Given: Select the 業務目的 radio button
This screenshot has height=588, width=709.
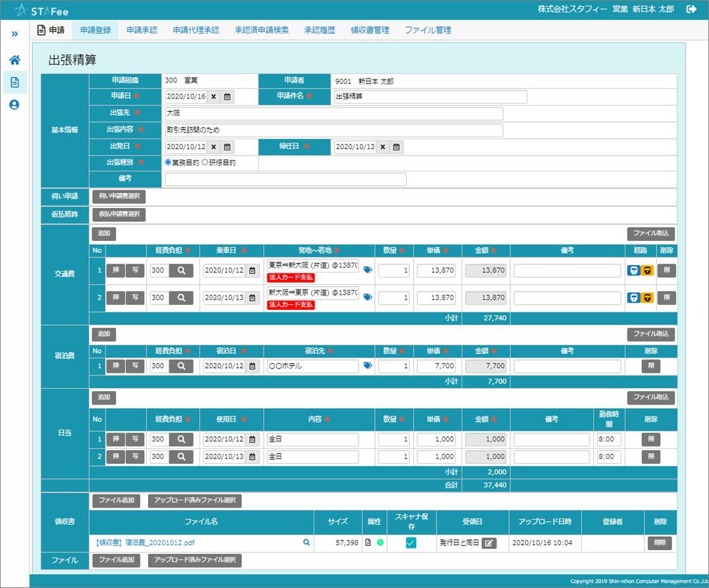Looking at the screenshot, I should point(168,162).
